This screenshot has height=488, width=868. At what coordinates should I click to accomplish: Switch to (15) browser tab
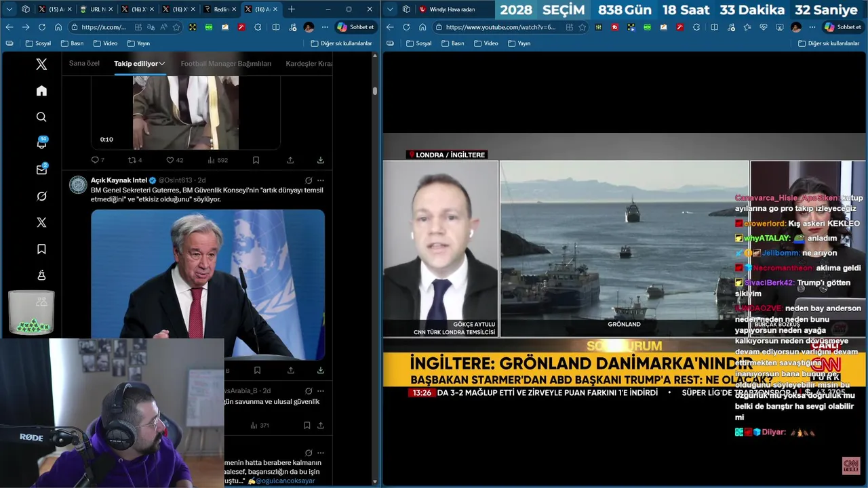(x=56, y=9)
